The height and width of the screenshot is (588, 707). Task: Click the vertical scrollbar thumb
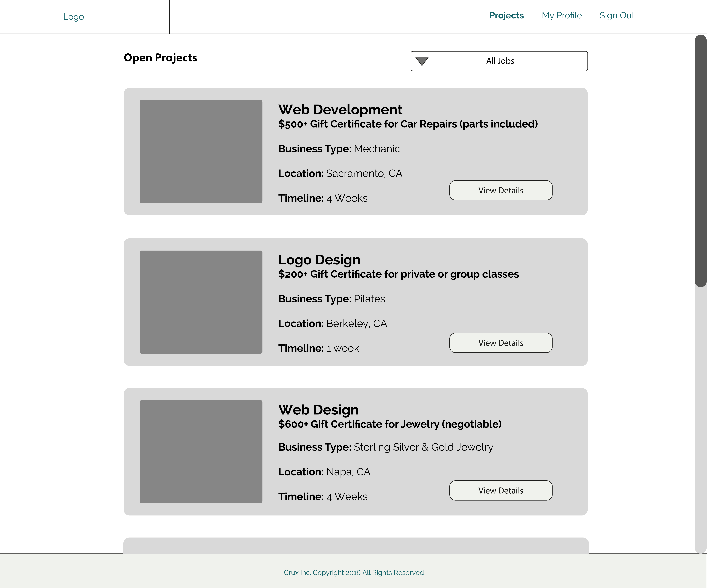point(701,161)
